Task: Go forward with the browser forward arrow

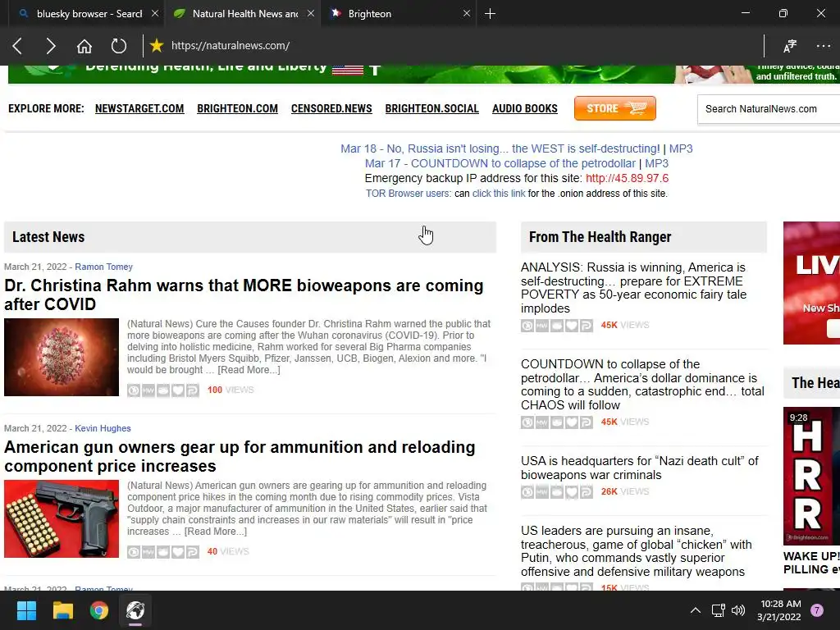Action: (x=50, y=46)
